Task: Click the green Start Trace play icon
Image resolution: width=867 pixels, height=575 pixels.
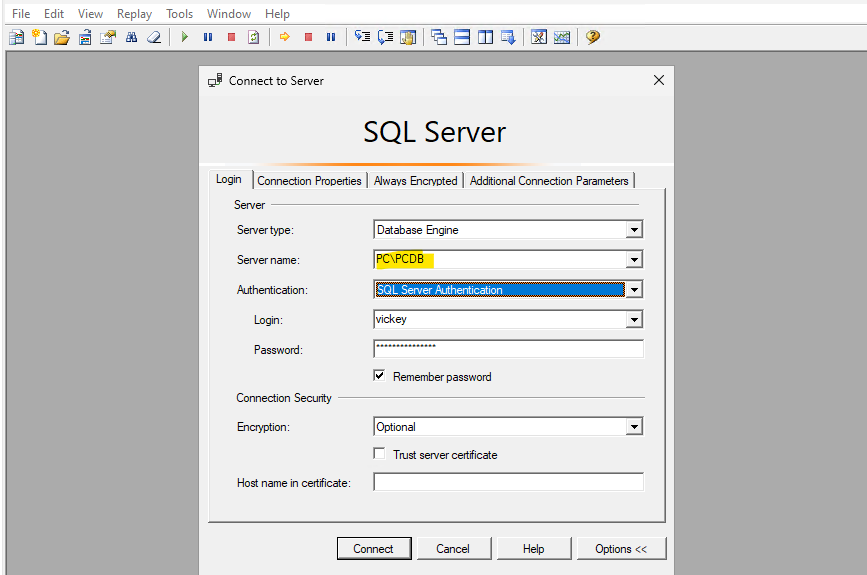Action: [185, 37]
